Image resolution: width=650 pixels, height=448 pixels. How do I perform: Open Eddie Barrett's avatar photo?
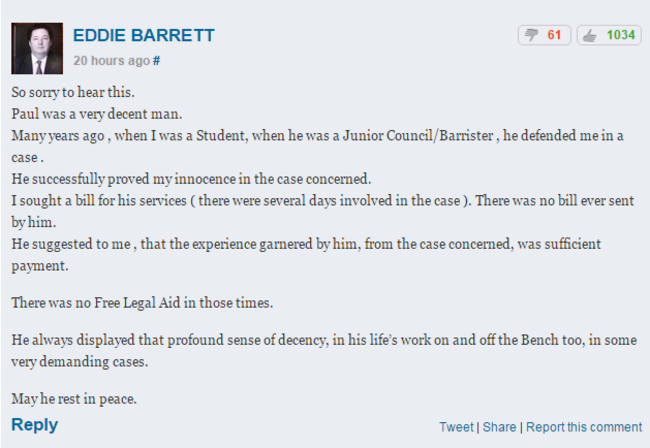click(37, 48)
